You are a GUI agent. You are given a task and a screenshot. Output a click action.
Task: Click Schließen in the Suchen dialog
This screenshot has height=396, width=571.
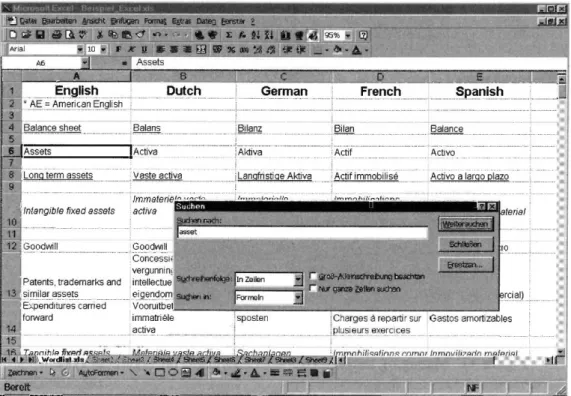[x=465, y=244]
